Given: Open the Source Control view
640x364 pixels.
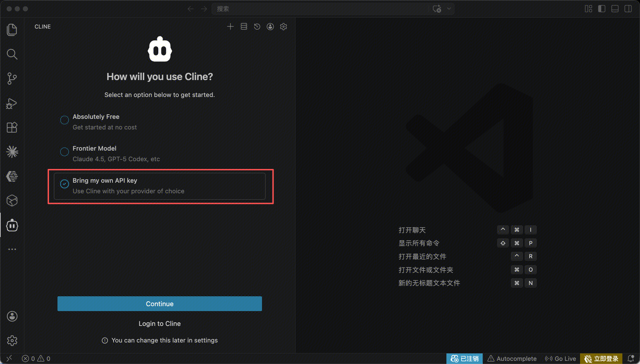Looking at the screenshot, I should [12, 79].
